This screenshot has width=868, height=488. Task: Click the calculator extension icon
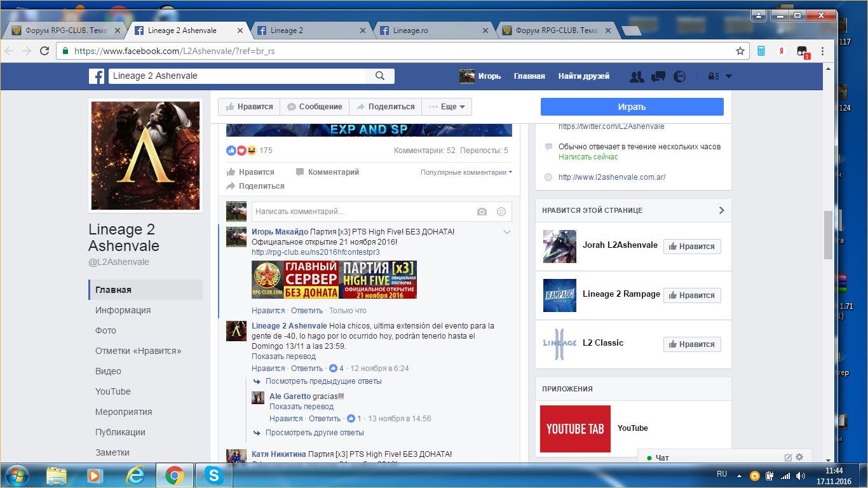coord(761,51)
